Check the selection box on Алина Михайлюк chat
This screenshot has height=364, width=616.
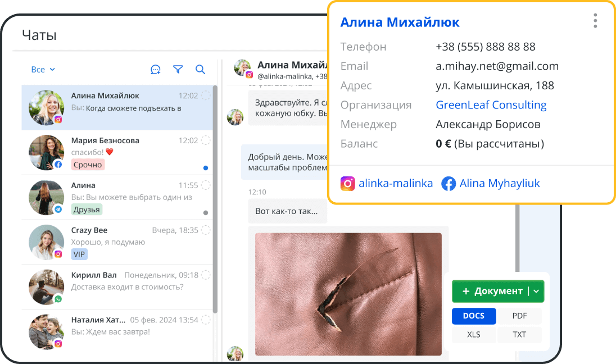point(205,95)
